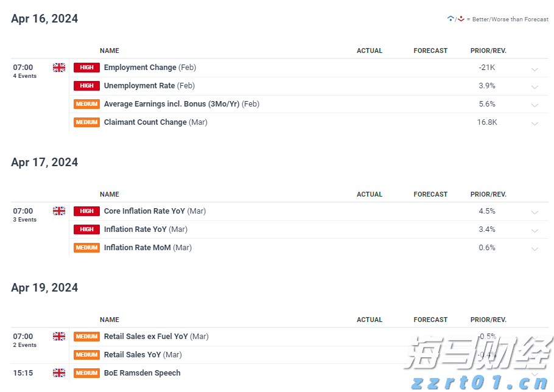Click the blue up arrow in the legend

449,18
